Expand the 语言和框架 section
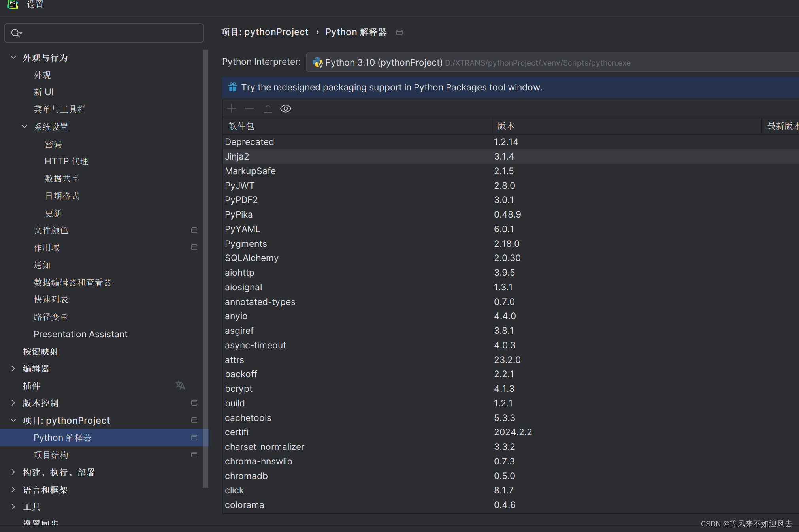This screenshot has height=532, width=799. [x=13, y=489]
